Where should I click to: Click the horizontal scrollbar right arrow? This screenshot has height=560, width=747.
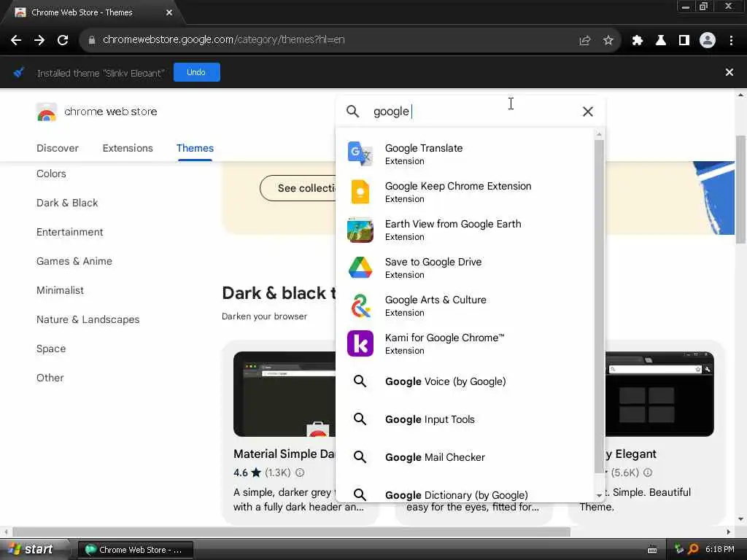click(729, 532)
